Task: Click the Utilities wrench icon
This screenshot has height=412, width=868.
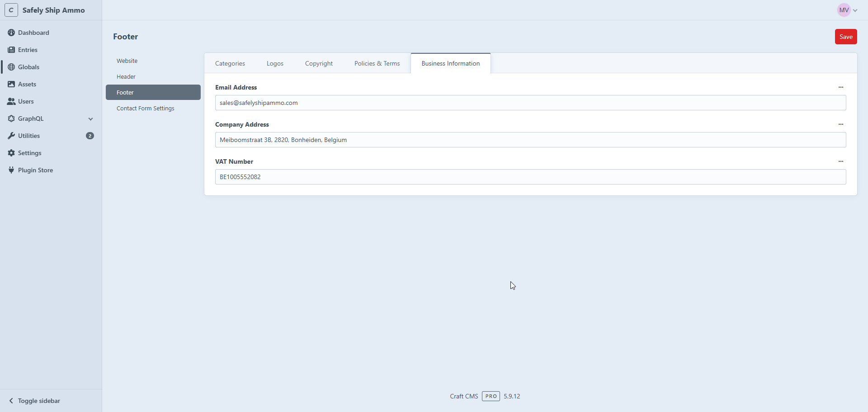Action: pos(11,136)
